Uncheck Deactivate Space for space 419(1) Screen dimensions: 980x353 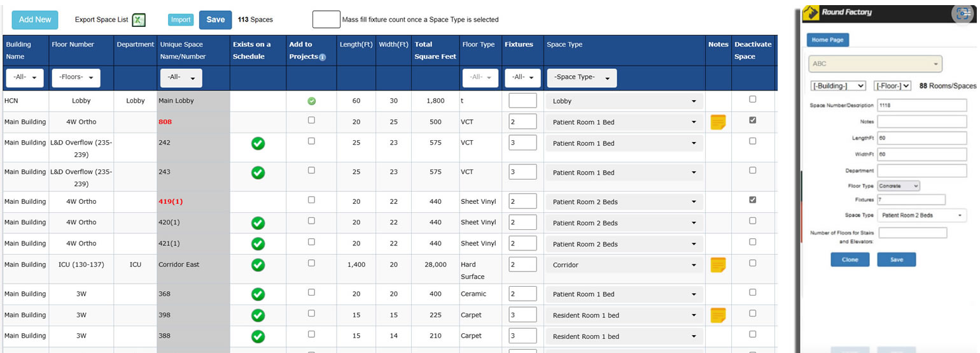point(753,199)
